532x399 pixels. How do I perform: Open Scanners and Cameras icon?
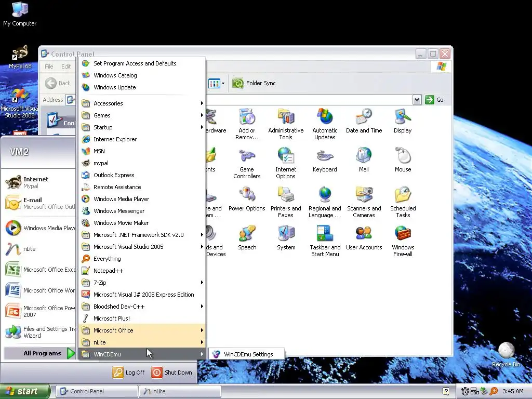(364, 202)
